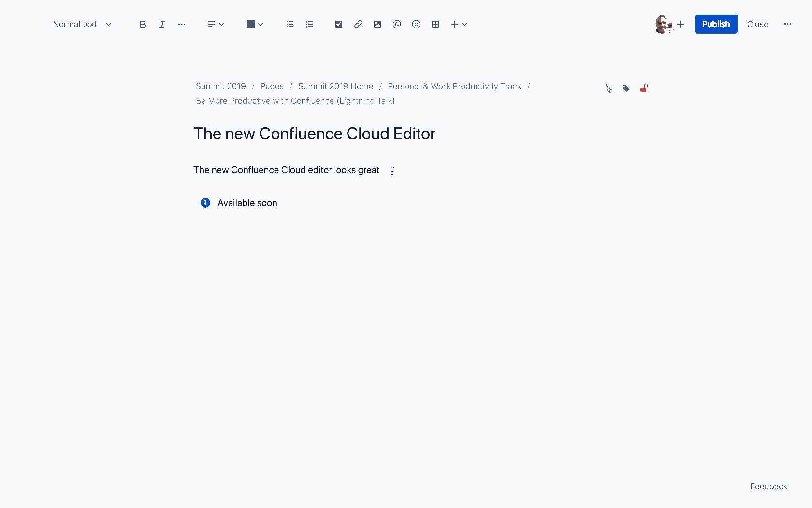Image resolution: width=812 pixels, height=508 pixels.
Task: Open the emoji picker
Action: point(416,24)
